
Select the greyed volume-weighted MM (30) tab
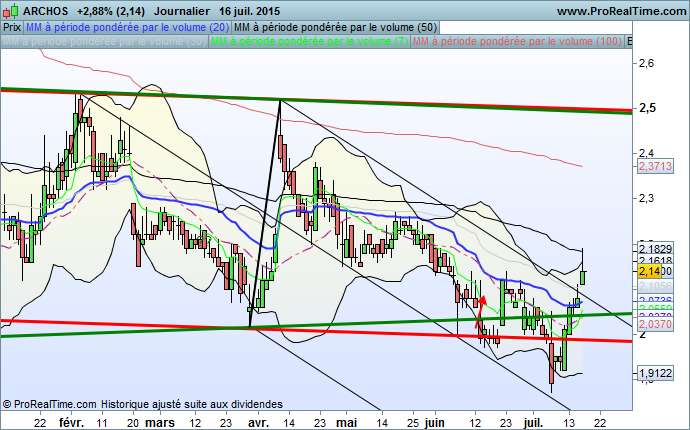click(104, 41)
